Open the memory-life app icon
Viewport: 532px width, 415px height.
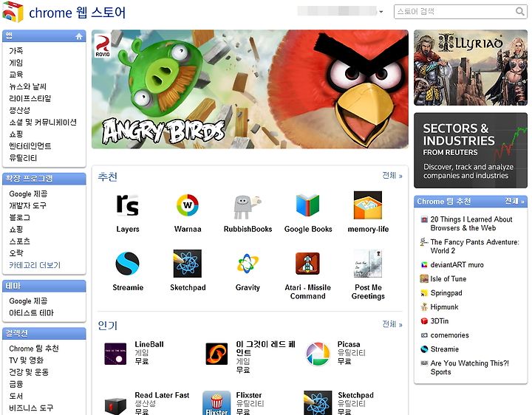pos(368,205)
